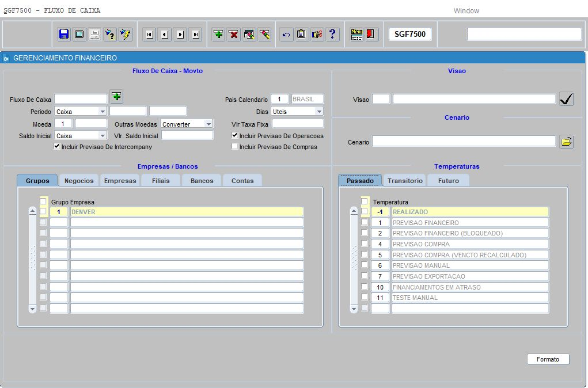The height and width of the screenshot is (388, 588).
Task: Insert new record with toolbar green plus
Action: click(218, 34)
